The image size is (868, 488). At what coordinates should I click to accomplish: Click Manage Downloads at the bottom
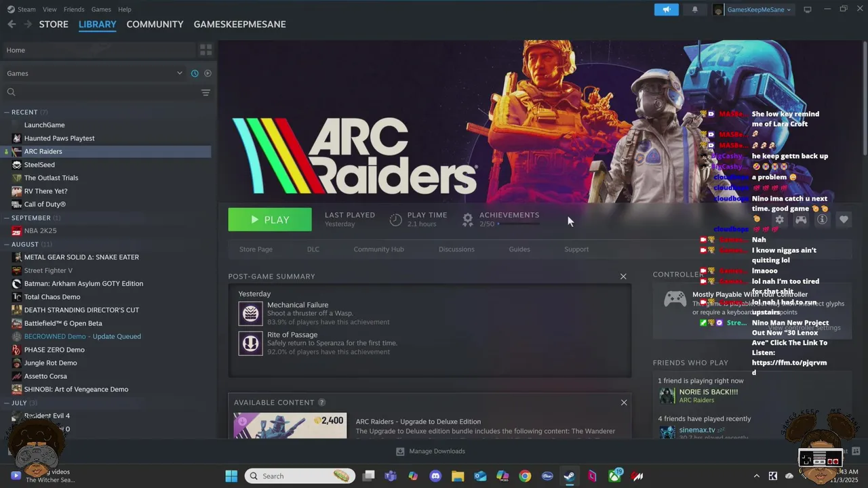[431, 451]
